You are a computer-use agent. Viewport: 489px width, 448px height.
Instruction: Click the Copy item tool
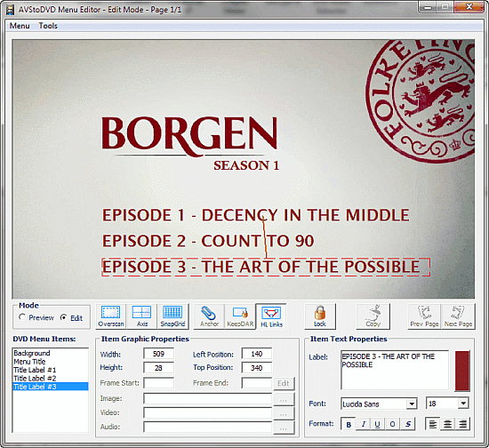[373, 316]
